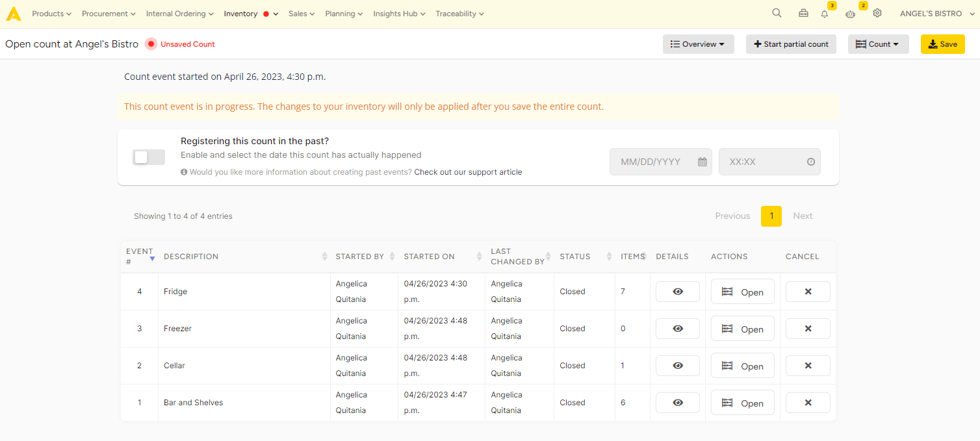Open the Overview dropdown button
Screen dimensions: 980x441
pyautogui.click(x=699, y=44)
